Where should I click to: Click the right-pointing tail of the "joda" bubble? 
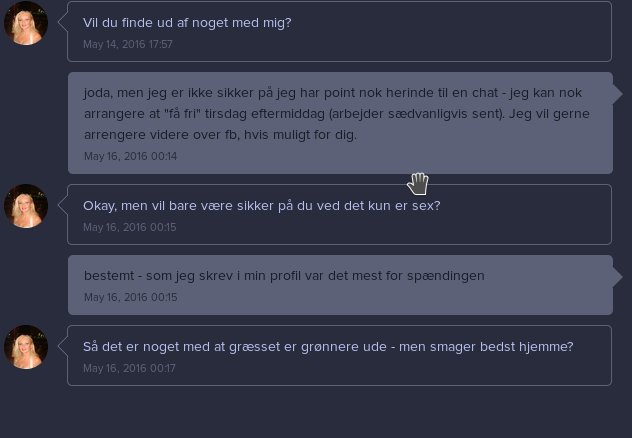617,94
